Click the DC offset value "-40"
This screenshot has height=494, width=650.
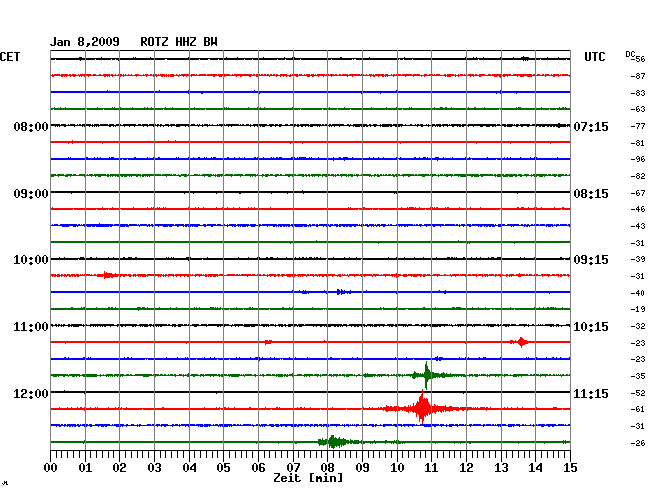coord(638,293)
